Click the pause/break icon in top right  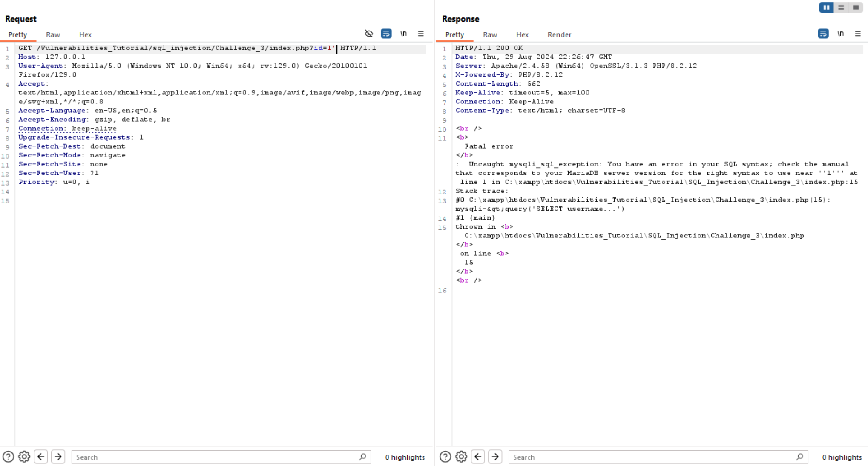pyautogui.click(x=825, y=7)
